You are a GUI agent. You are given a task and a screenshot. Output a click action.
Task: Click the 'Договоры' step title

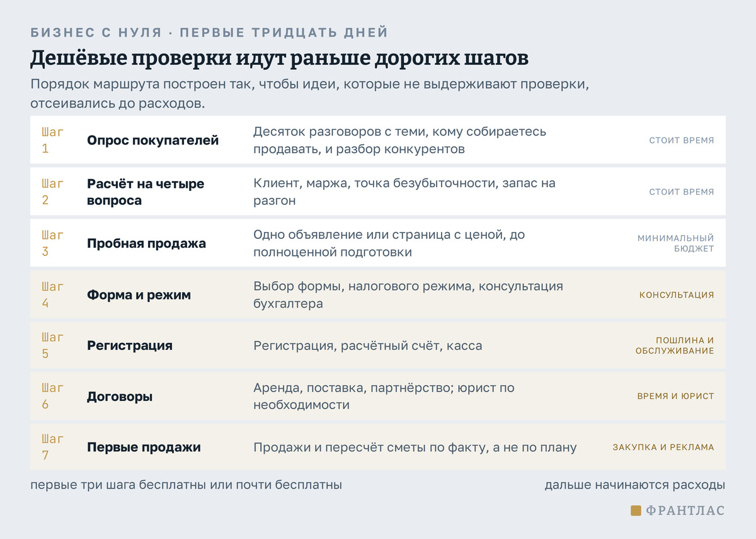click(x=120, y=397)
